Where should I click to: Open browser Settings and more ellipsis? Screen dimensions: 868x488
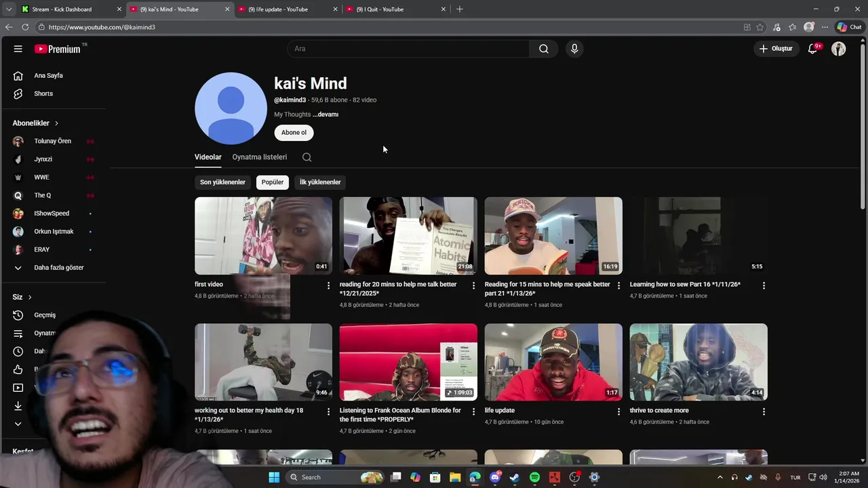click(825, 27)
